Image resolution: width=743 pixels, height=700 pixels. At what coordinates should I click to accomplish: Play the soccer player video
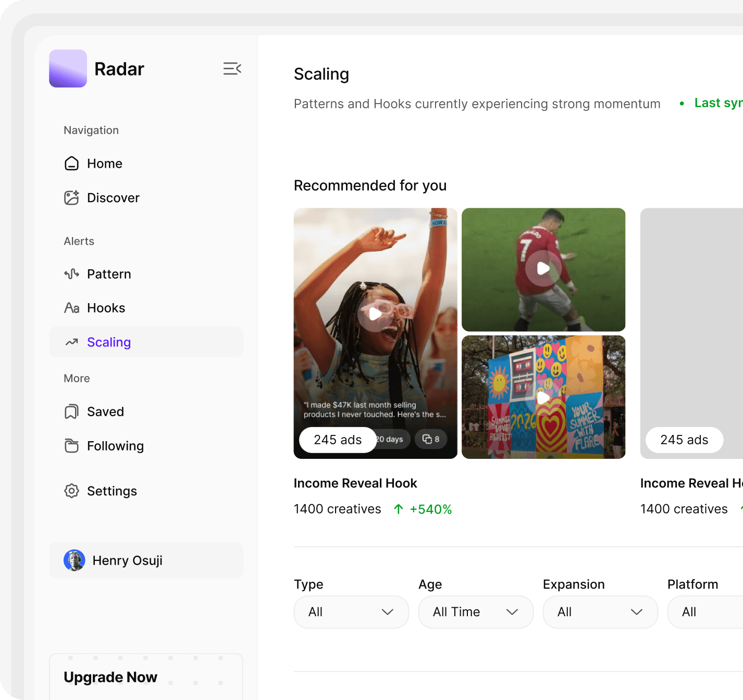click(x=543, y=269)
